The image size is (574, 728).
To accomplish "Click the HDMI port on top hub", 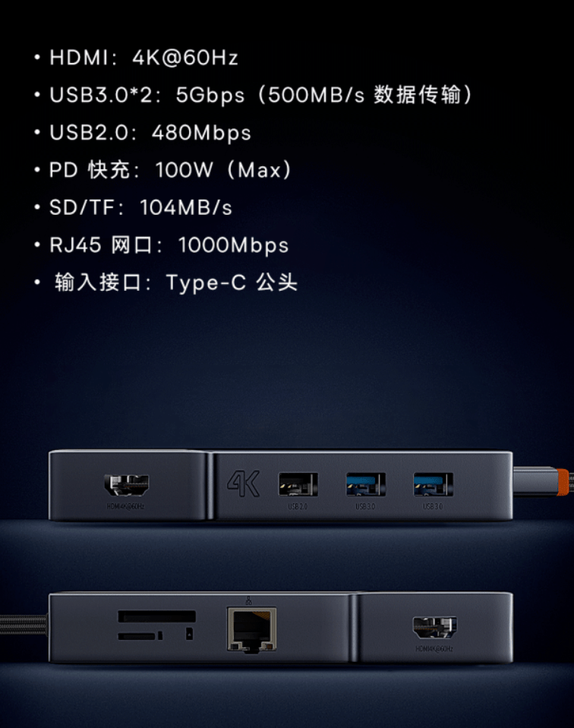I will tap(126, 486).
